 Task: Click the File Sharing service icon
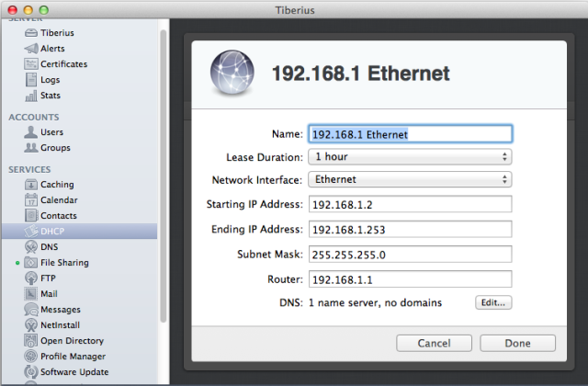point(30,263)
